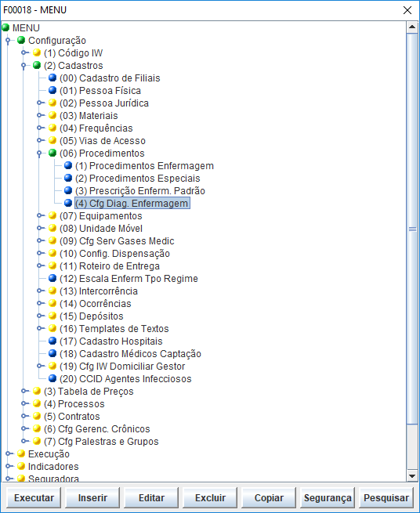Click the Pesquisar button
This screenshot has width=420, height=513.
(x=386, y=497)
